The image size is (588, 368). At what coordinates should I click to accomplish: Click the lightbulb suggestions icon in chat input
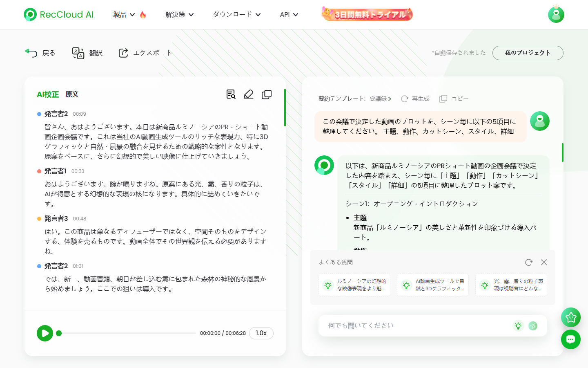518,326
